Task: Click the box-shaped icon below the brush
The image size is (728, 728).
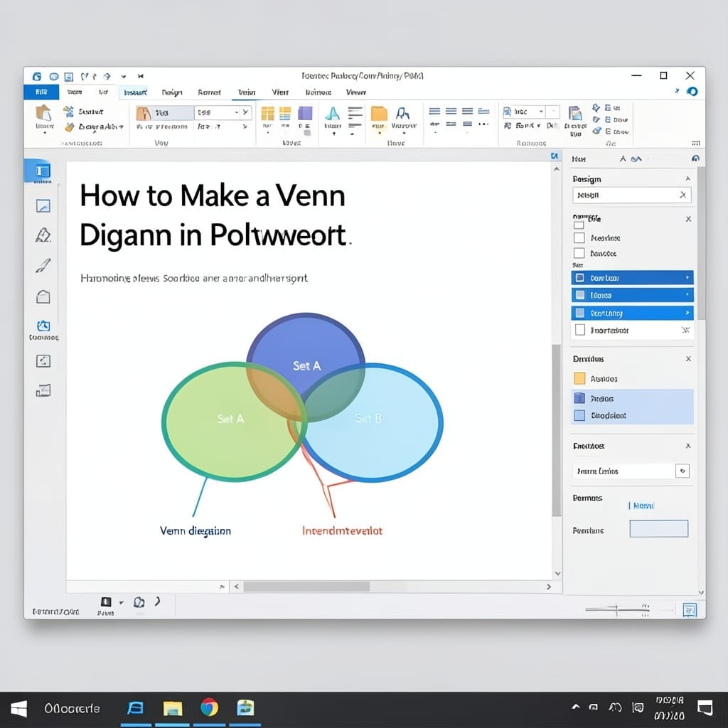Action: point(43,296)
